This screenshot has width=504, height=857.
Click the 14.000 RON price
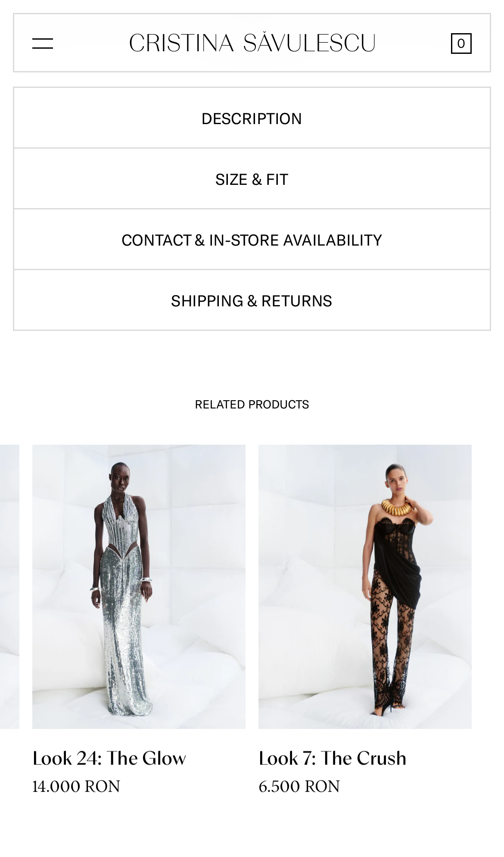[x=76, y=786]
